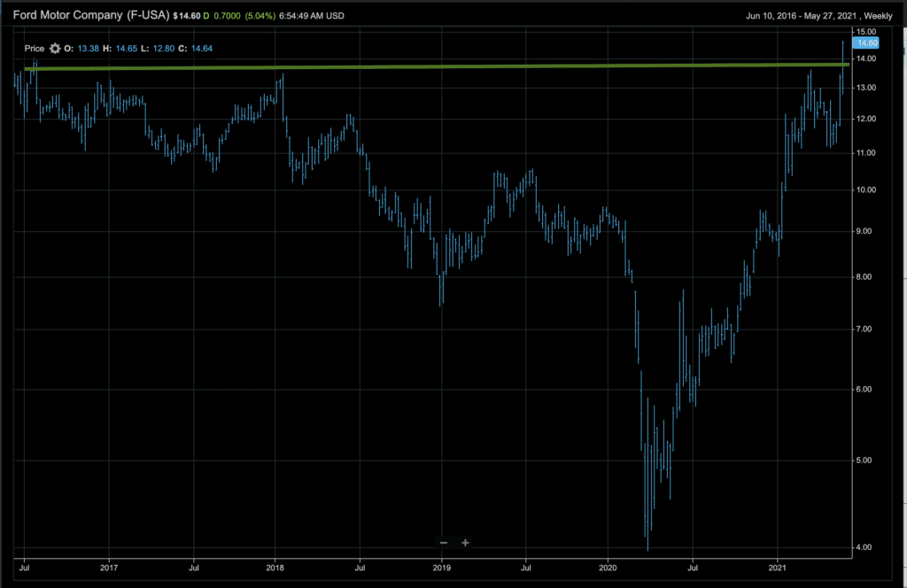Screen dimensions: 907x588
Task: Click the 2019 label on time axis
Action: point(441,565)
